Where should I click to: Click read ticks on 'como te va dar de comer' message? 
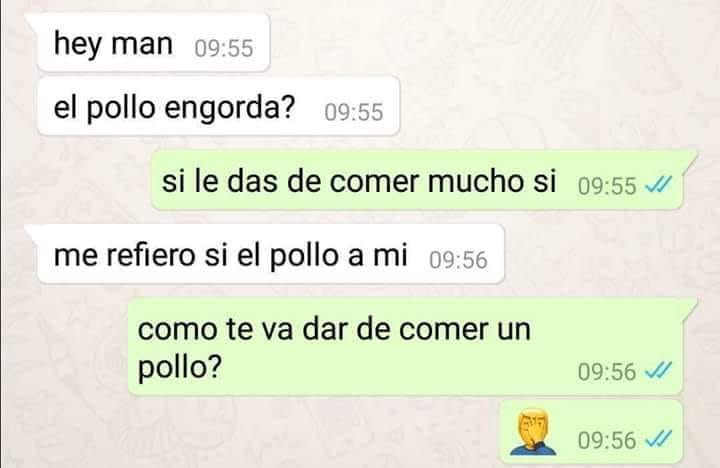point(658,370)
